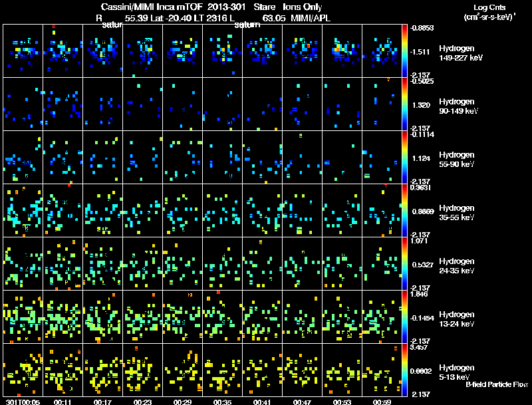Screen dimensions: 532x405
Task: Open the 24-35 keV image panel at 00:47
Action: point(303,264)
